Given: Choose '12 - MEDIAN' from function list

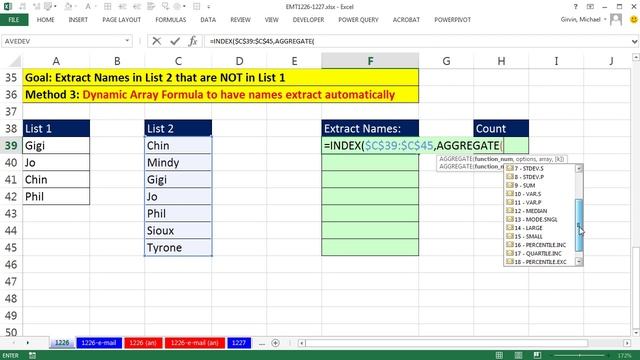Looking at the screenshot, I should pos(539,211).
